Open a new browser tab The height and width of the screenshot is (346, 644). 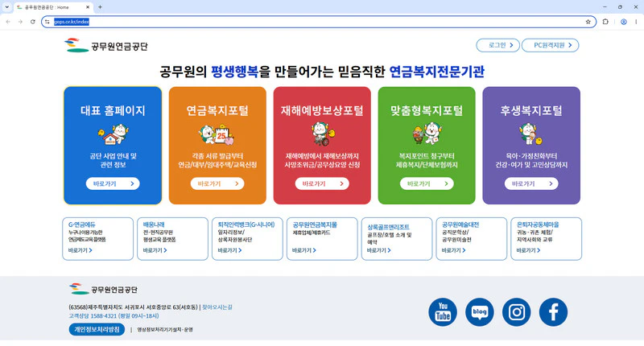point(100,7)
